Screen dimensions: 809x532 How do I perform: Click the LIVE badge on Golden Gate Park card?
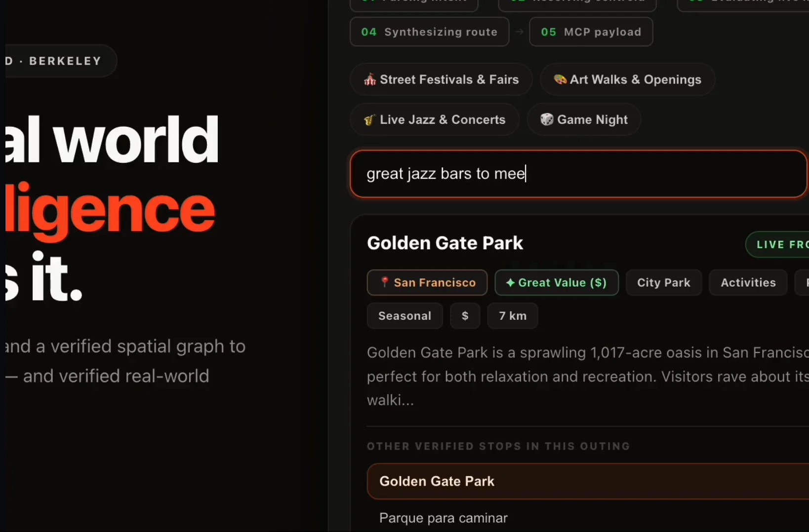pyautogui.click(x=777, y=244)
